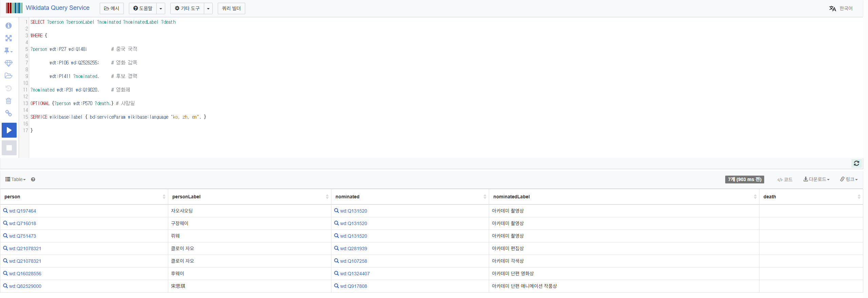Run the SPARQL query with play button
Viewport: 868px width, 298px height.
(9, 130)
